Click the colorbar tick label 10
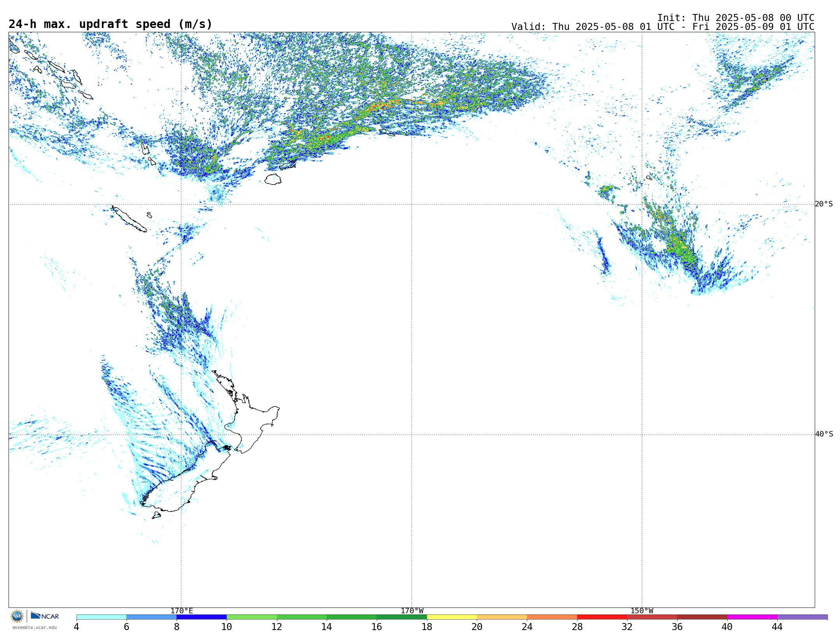Image resolution: width=840 pixels, height=632 pixels. (x=227, y=627)
